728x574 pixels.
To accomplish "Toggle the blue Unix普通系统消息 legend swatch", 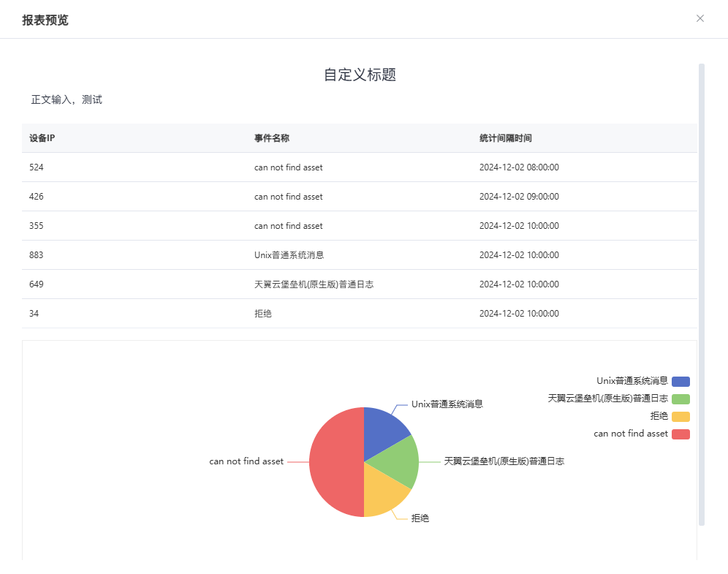I will 680,381.
